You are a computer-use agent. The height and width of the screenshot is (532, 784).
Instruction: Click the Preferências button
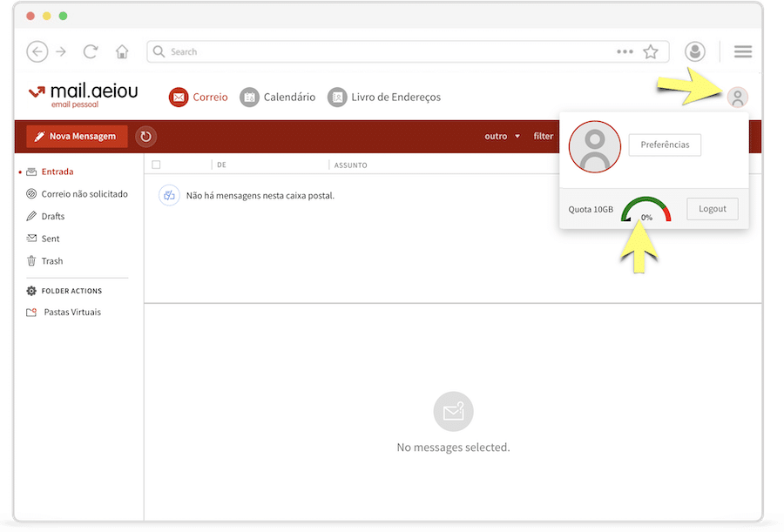coord(665,145)
